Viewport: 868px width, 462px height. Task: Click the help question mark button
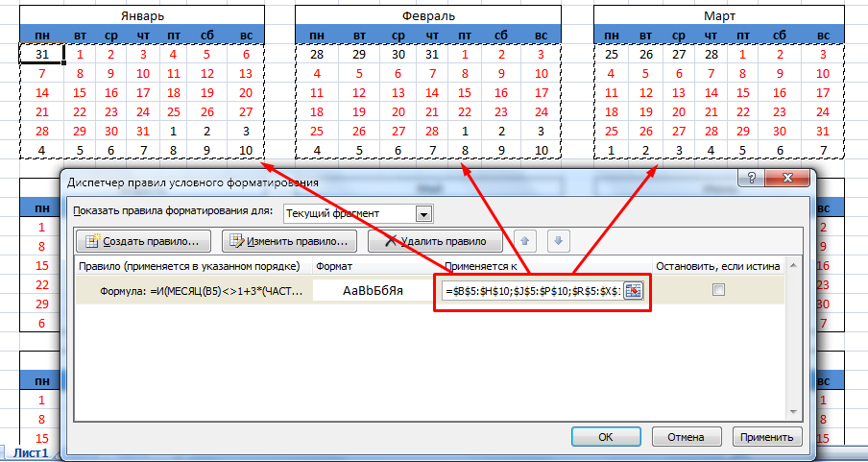pos(747,181)
